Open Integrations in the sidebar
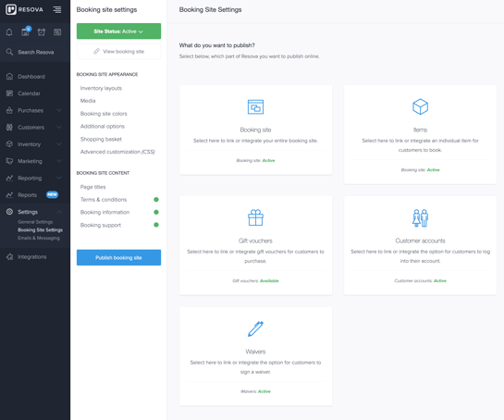The width and height of the screenshot is (504, 420). pyautogui.click(x=32, y=256)
